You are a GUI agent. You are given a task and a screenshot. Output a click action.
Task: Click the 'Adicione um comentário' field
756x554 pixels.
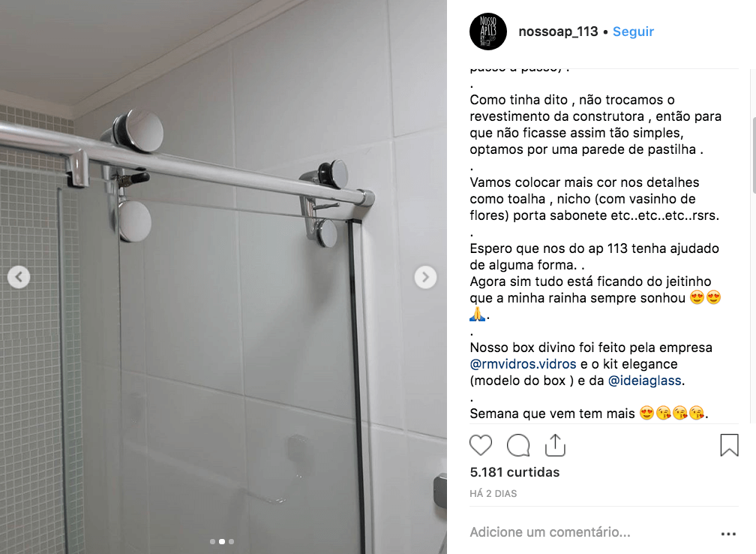550,532
